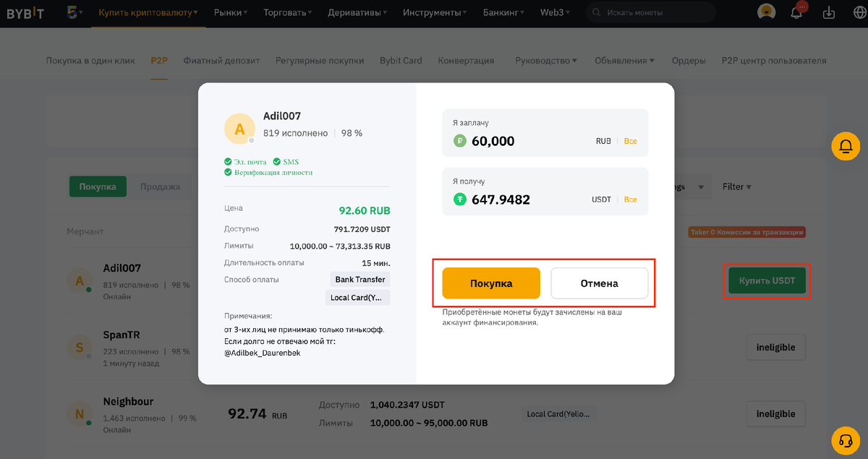The height and width of the screenshot is (459, 868).
Task: Click the green USDT coin icon
Action: [x=459, y=199]
